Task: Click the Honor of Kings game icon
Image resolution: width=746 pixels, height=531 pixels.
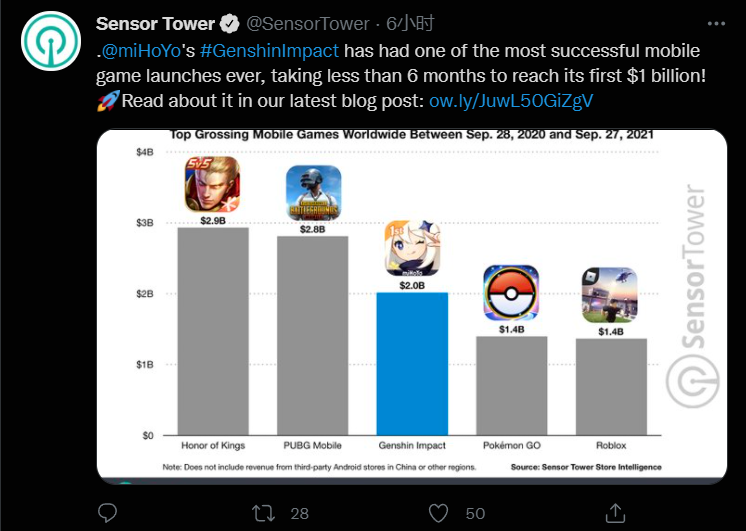Action: coord(212,185)
